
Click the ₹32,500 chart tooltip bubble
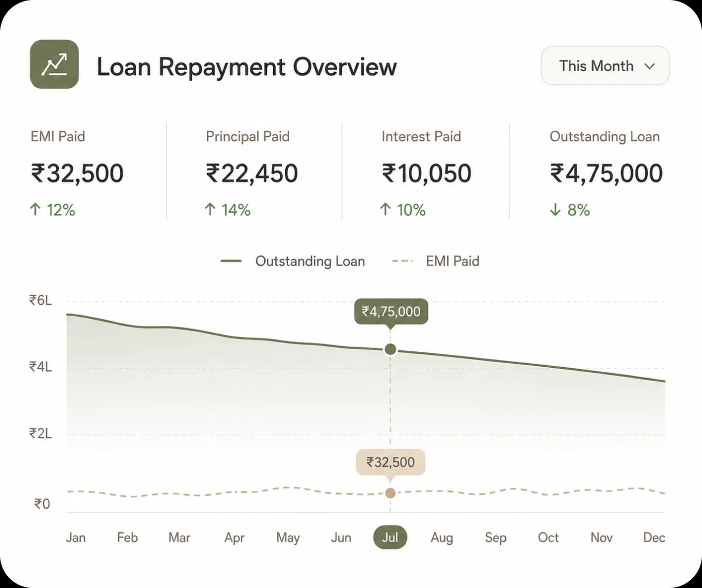(391, 462)
